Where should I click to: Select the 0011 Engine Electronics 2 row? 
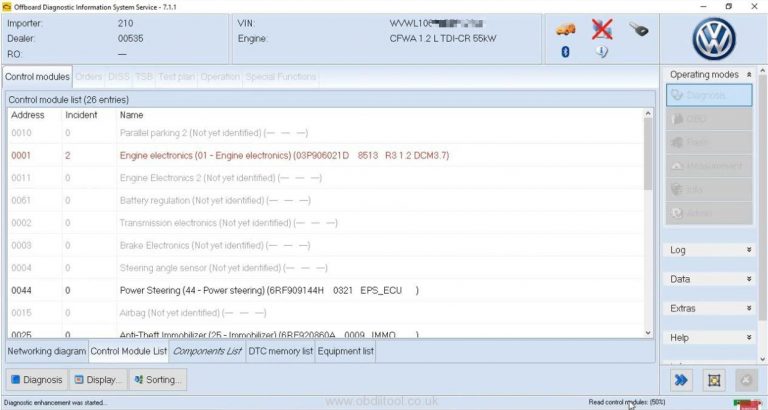(x=325, y=178)
